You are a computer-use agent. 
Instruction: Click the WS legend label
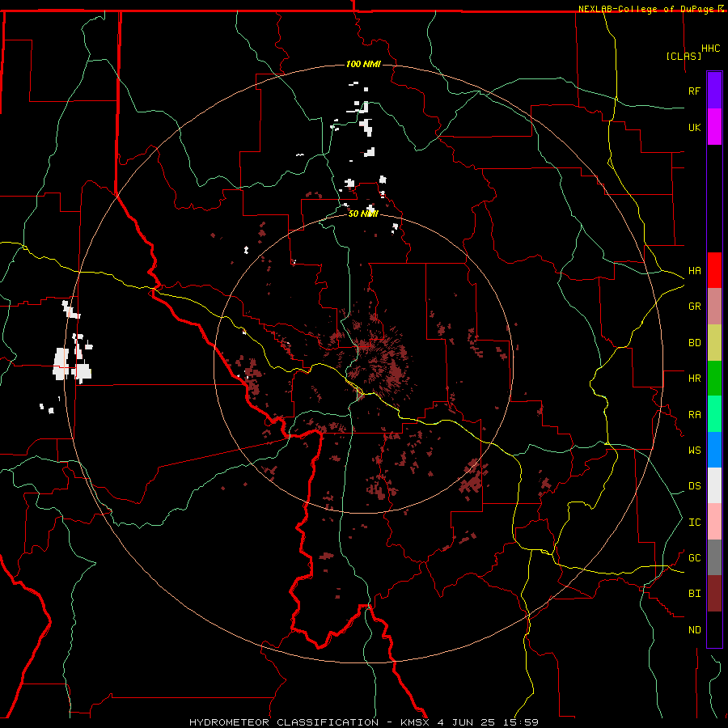pyautogui.click(x=694, y=451)
